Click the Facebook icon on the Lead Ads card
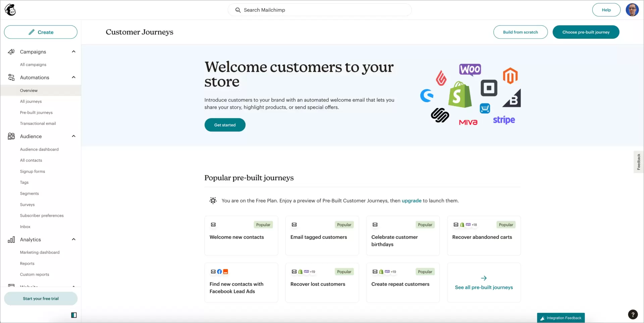Image resolution: width=644 pixels, height=323 pixels. 220,272
